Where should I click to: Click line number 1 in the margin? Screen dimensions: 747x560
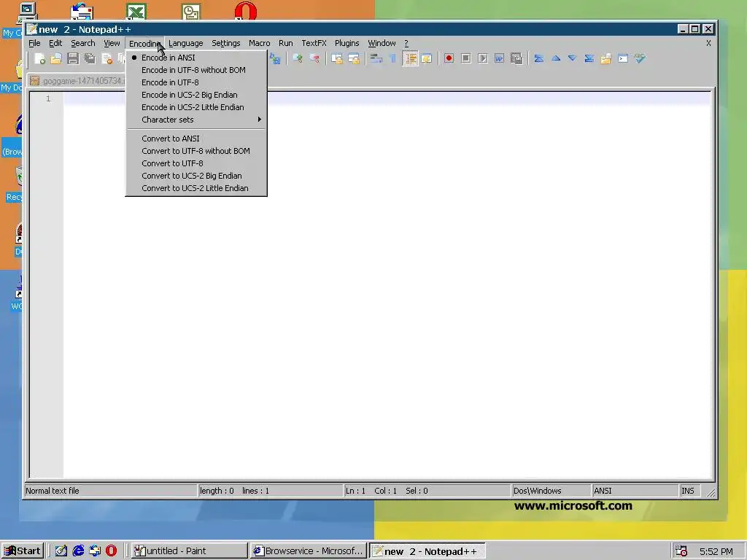48,98
